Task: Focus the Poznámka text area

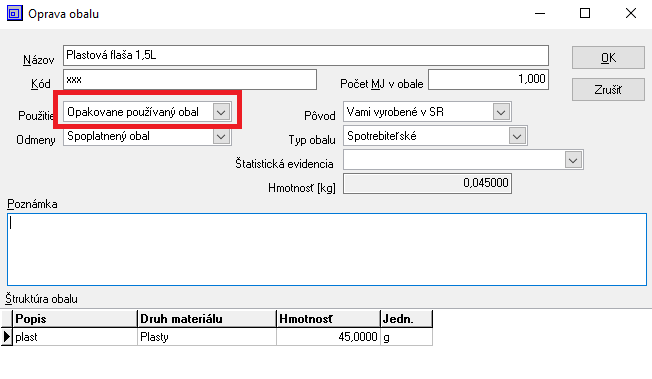Action: (x=327, y=249)
